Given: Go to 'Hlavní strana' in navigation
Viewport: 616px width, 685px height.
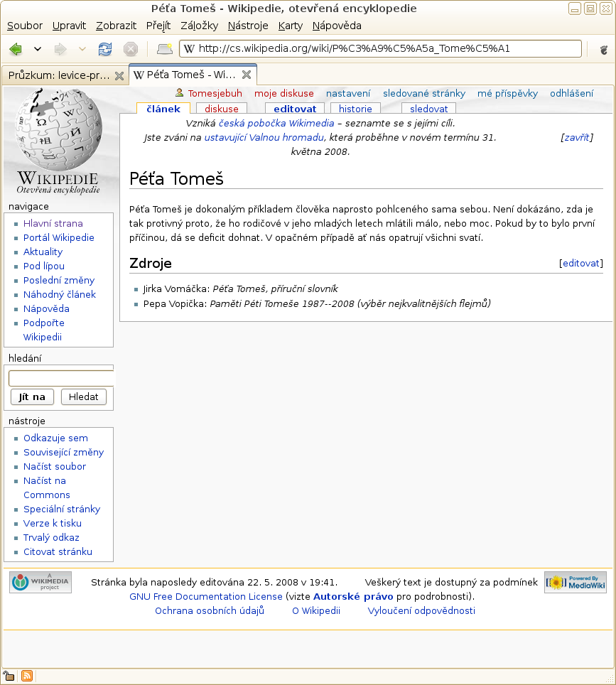Looking at the screenshot, I should tap(53, 223).
